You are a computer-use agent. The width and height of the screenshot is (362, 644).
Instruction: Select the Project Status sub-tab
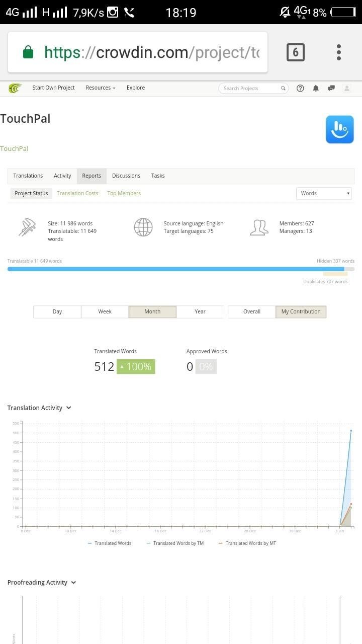[31, 193]
